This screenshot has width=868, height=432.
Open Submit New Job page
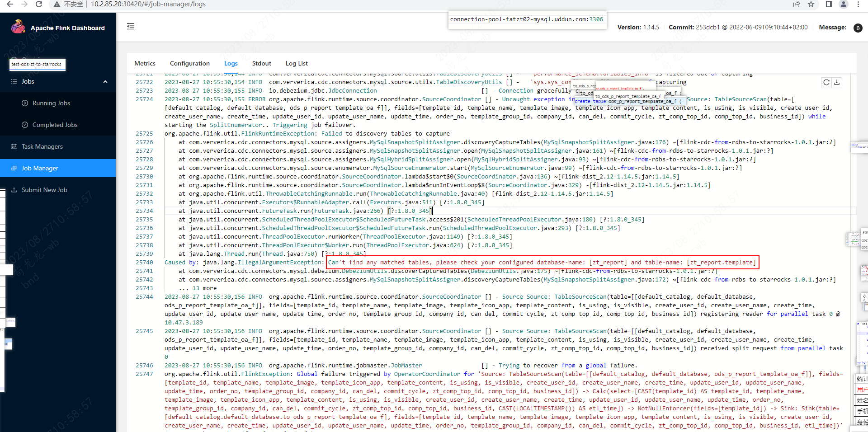pos(44,190)
